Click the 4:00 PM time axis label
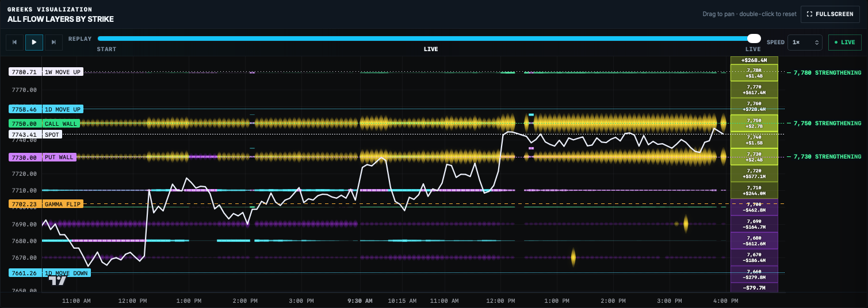Viewport: 868px width, 308px height. [x=726, y=301]
